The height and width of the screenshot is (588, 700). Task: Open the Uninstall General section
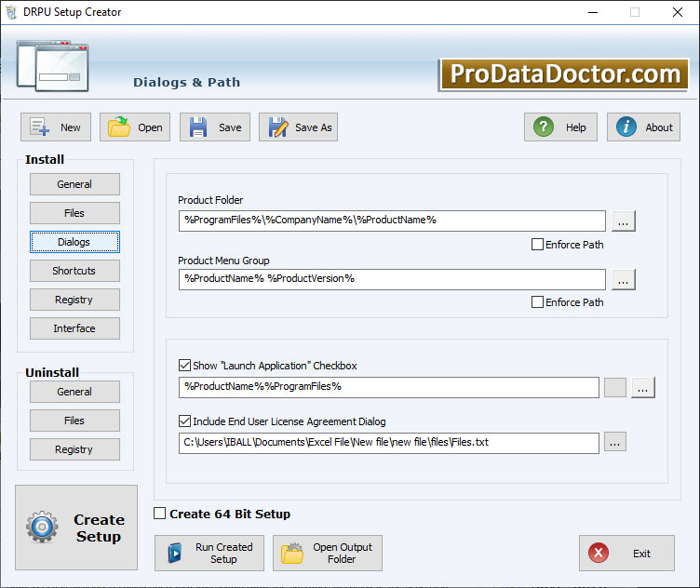click(74, 392)
